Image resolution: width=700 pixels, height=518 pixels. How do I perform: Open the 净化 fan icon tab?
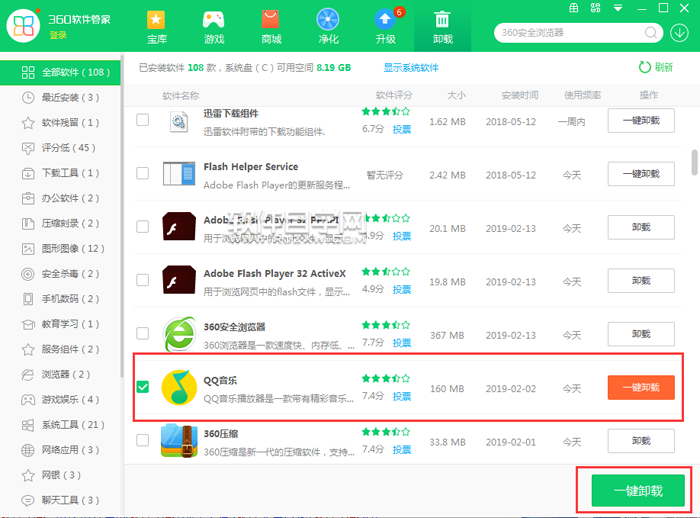328,27
